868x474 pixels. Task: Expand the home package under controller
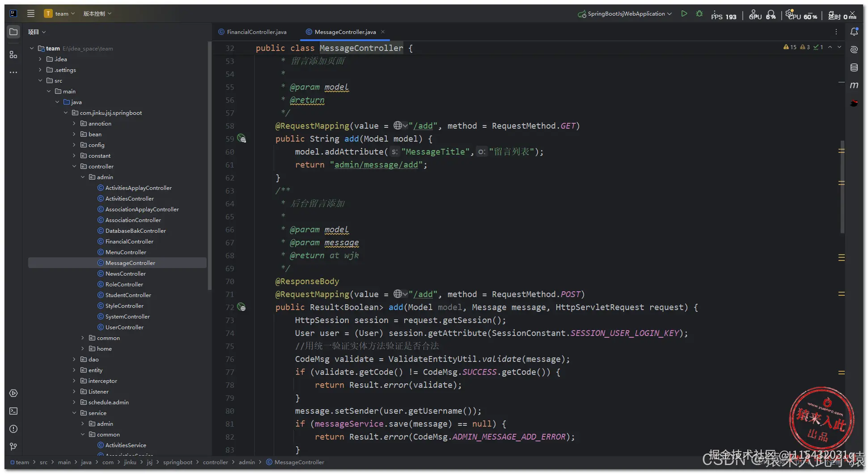(83, 348)
